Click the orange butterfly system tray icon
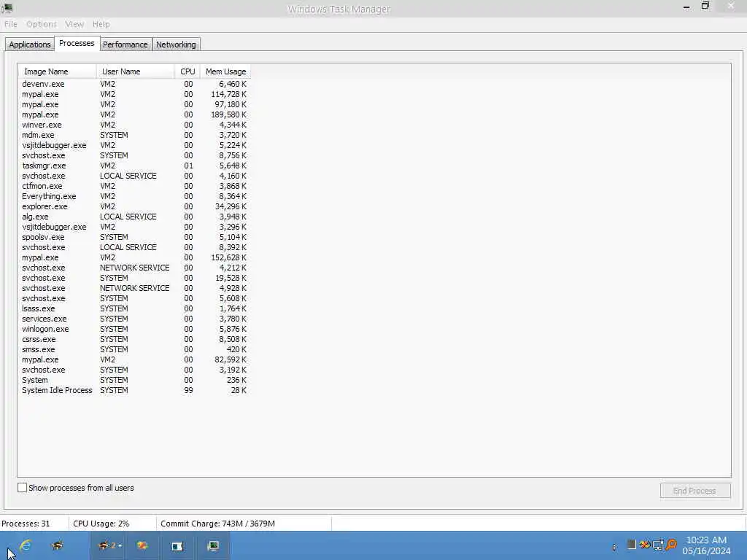This screenshot has height=560, width=747. point(645,544)
